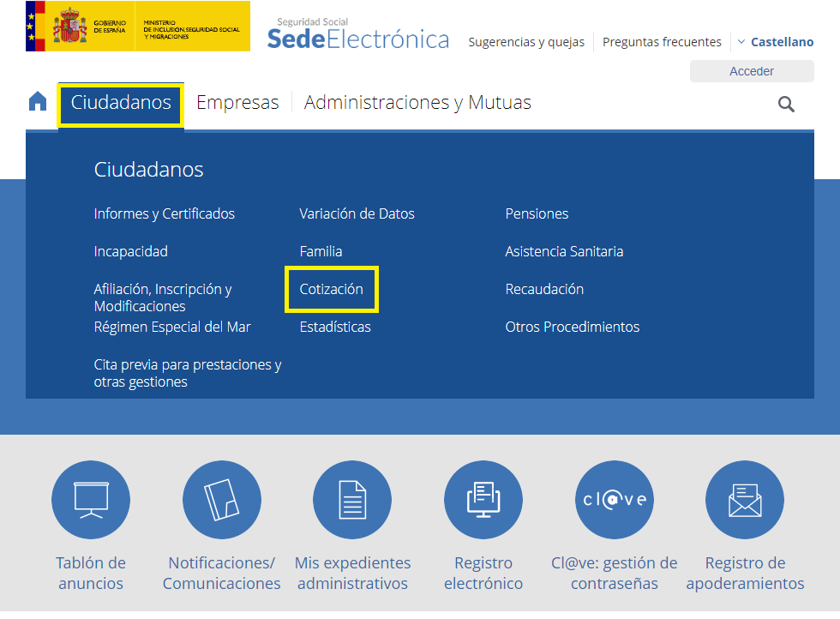Open Variación de Datos
The width and height of the screenshot is (840, 619).
pyautogui.click(x=357, y=213)
